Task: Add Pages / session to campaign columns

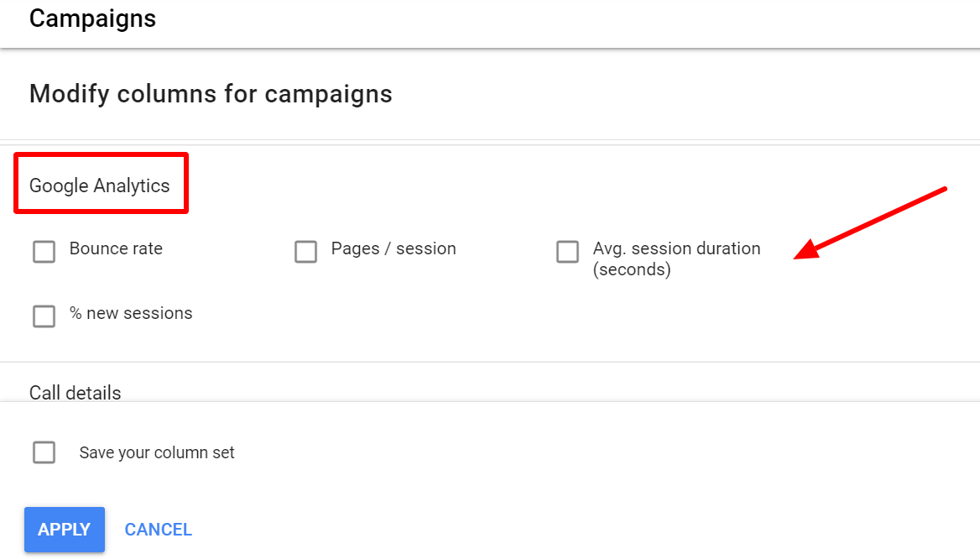Action: (x=305, y=252)
